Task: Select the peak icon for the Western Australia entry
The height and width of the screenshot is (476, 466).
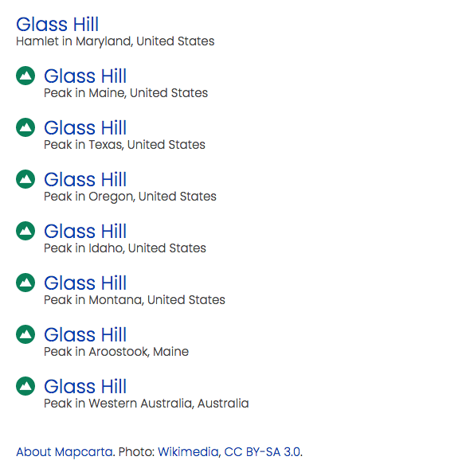Action: pyautogui.click(x=25, y=386)
